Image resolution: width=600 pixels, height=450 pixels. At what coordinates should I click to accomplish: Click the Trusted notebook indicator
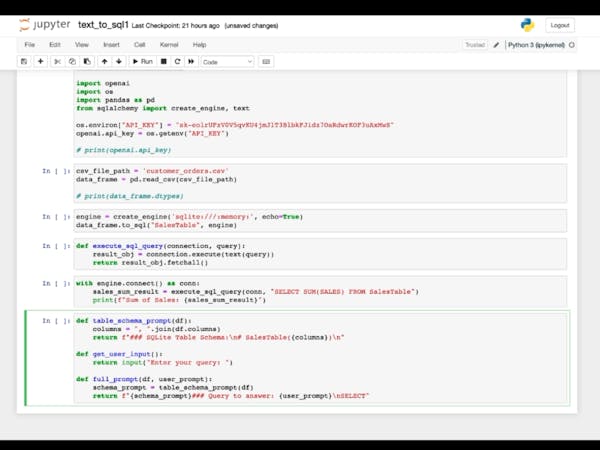click(x=475, y=45)
